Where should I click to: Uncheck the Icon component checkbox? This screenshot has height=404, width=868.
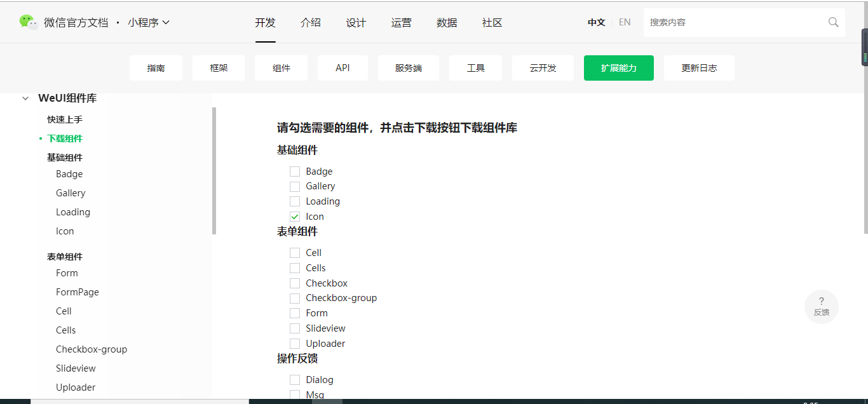[295, 216]
